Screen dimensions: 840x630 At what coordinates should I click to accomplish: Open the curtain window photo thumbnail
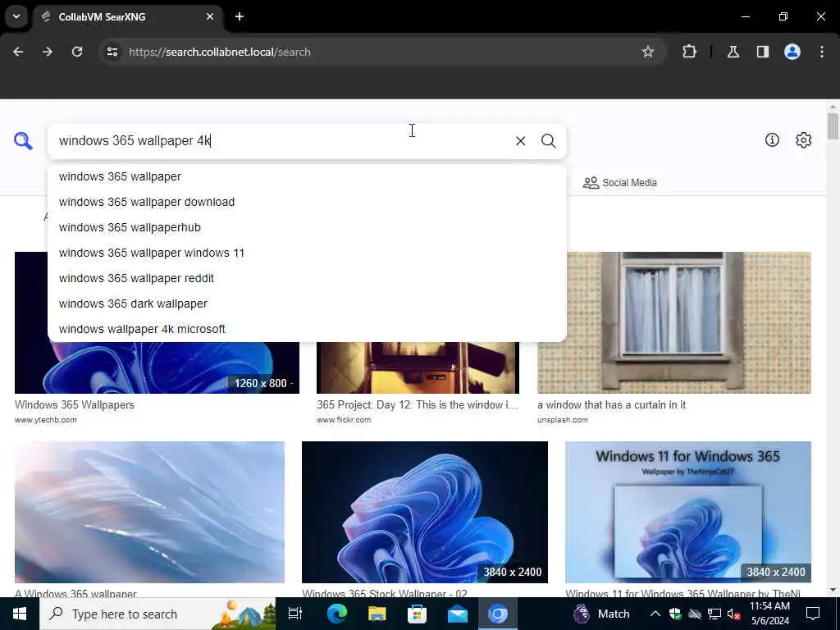click(x=674, y=322)
